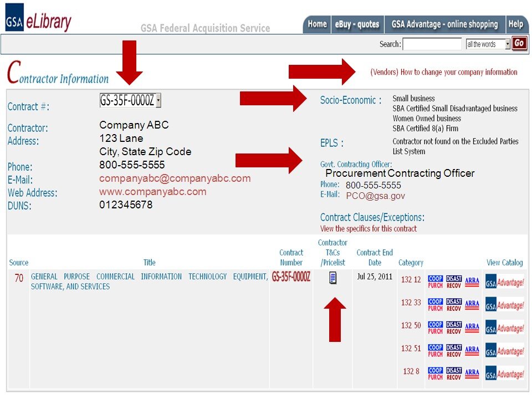Click the companyabc@companyabc.com email link

point(175,178)
